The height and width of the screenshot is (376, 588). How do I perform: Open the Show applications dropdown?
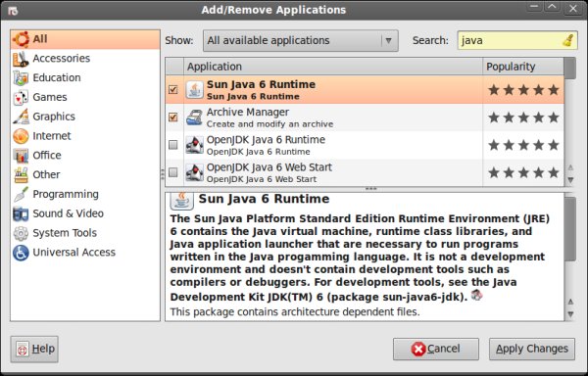[x=301, y=40]
